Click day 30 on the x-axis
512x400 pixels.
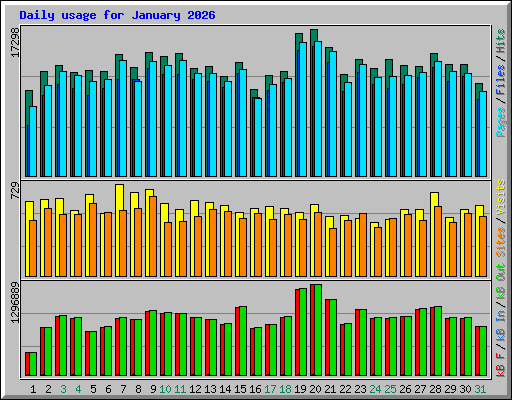(x=465, y=389)
